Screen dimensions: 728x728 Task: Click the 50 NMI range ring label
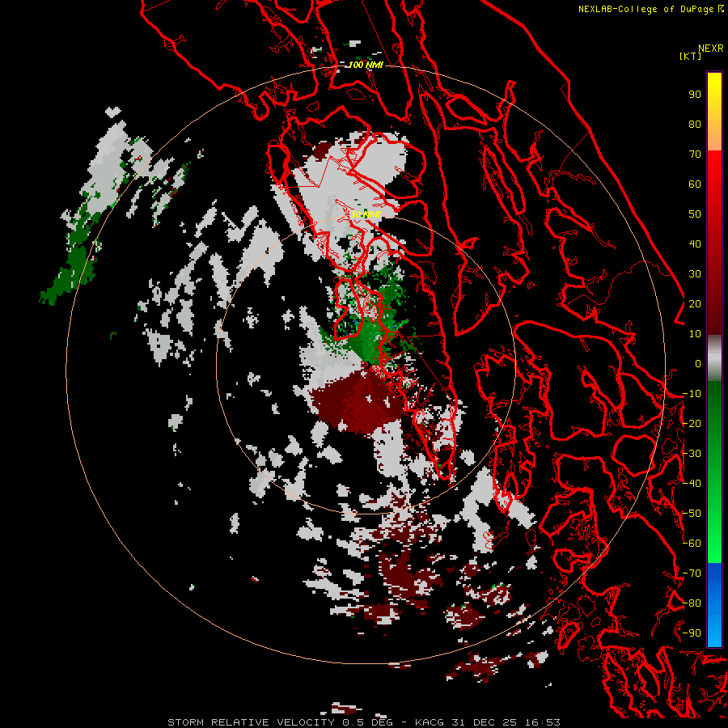click(366, 214)
